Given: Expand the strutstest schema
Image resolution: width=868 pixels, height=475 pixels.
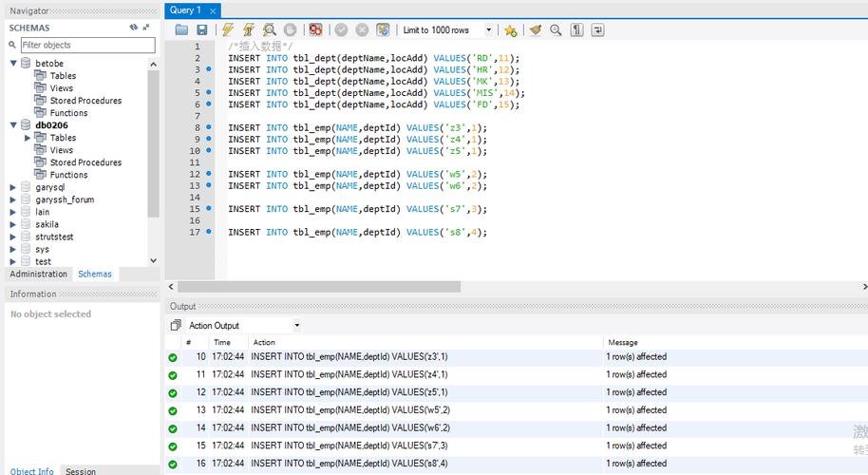Looking at the screenshot, I should coord(13,237).
